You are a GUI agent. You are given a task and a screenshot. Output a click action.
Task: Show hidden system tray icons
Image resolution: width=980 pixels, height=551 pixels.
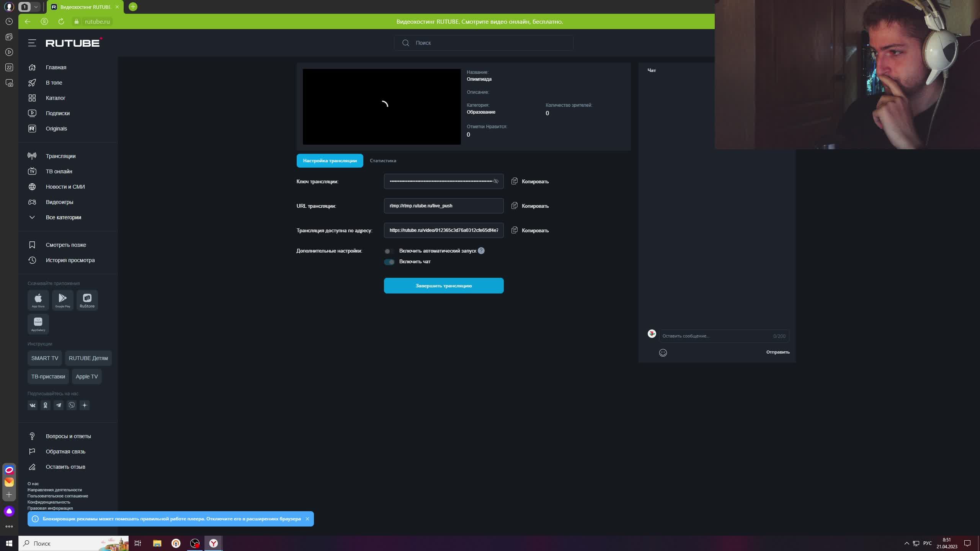click(x=906, y=543)
